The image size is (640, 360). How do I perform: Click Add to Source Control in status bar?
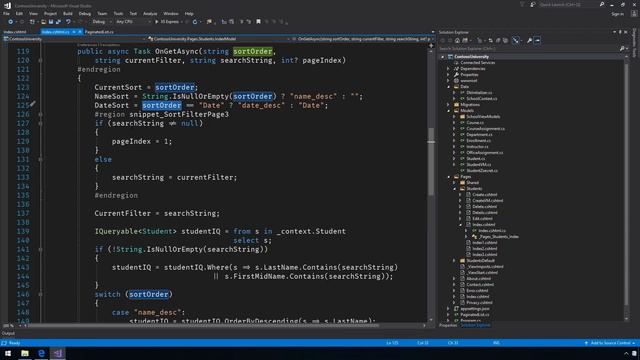tap(610, 343)
